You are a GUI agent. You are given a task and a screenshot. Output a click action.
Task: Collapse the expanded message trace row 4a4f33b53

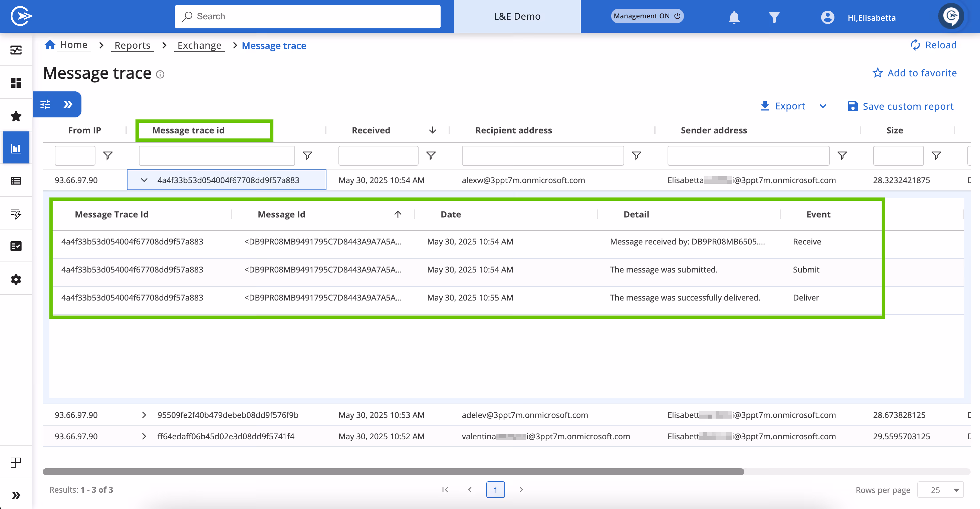click(144, 180)
